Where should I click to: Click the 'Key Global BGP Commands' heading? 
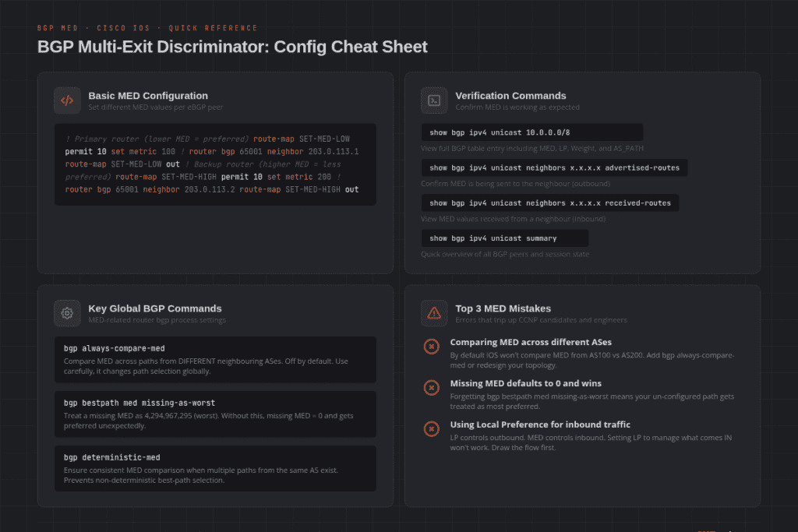click(x=155, y=308)
